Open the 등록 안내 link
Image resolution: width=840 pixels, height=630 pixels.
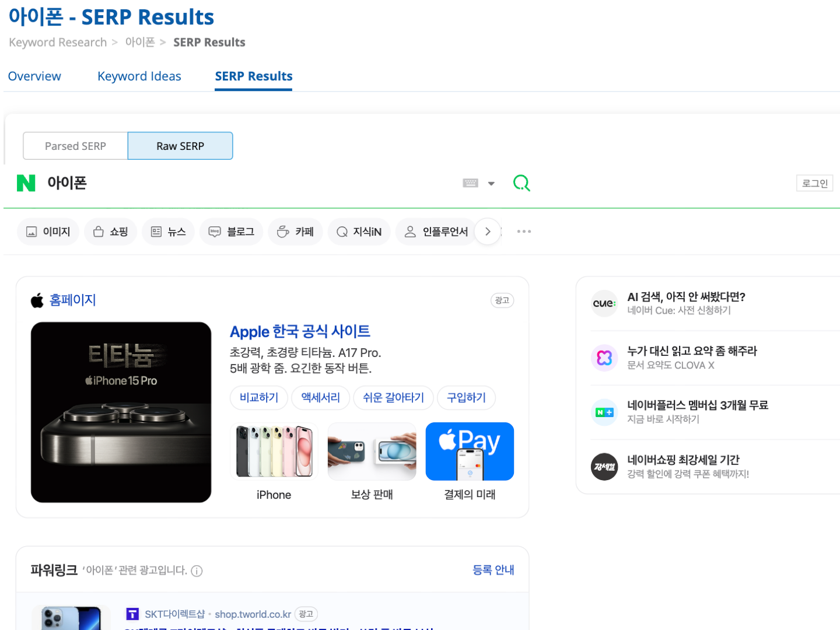pyautogui.click(x=494, y=570)
